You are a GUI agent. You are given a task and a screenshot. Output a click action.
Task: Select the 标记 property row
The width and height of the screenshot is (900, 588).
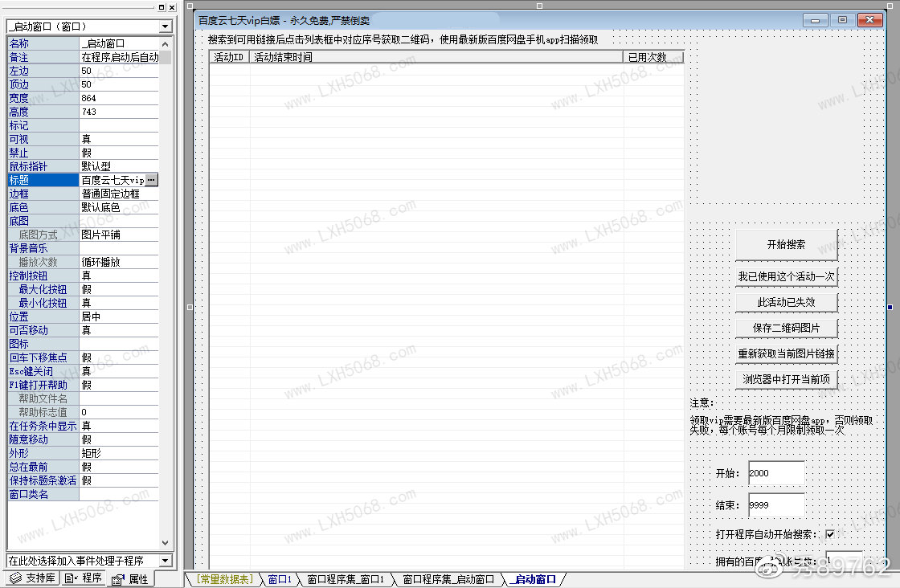click(x=84, y=125)
